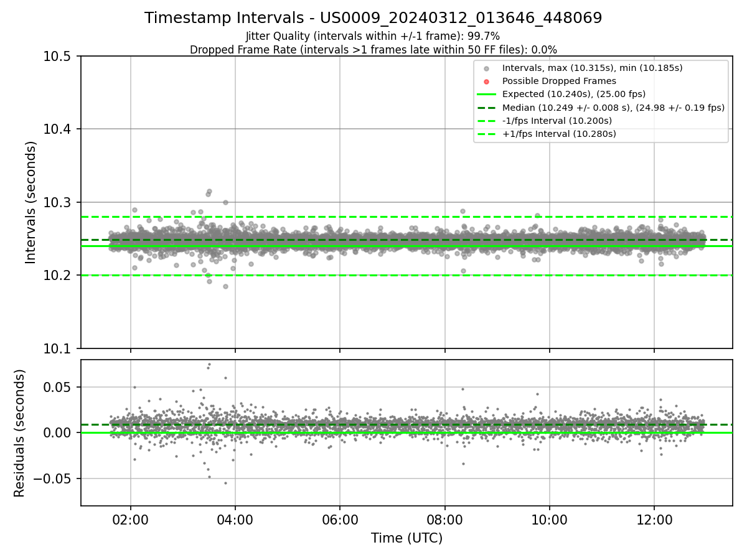Click the gray marker beside the Intervals legend entry
Image resolution: width=747 pixels, height=560 pixels.
[x=487, y=68]
